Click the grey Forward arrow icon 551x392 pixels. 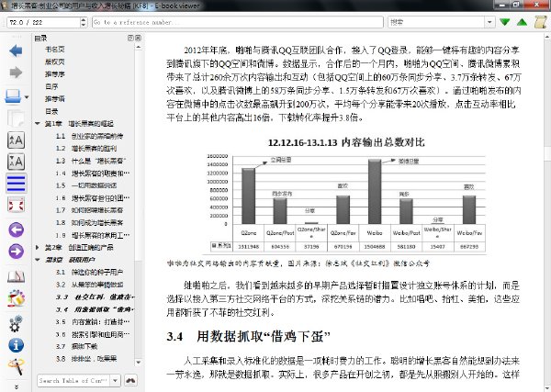pyautogui.click(x=16, y=73)
